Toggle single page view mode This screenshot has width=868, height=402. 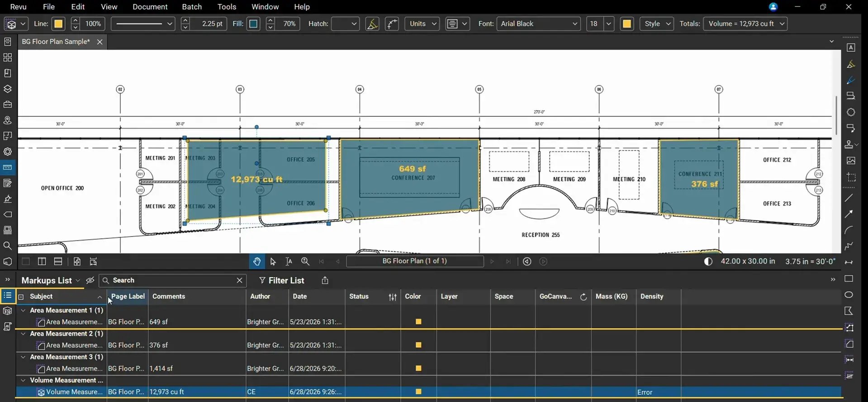[x=26, y=261]
